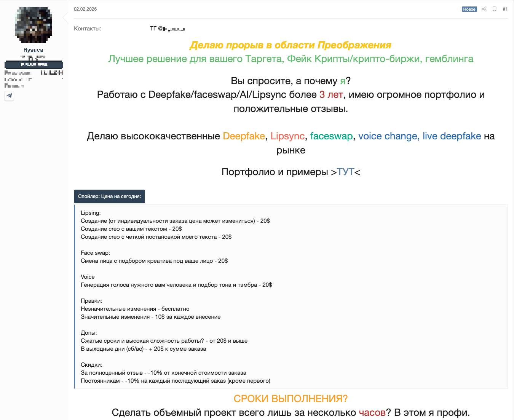Click the user rank banner under username

point(34,65)
